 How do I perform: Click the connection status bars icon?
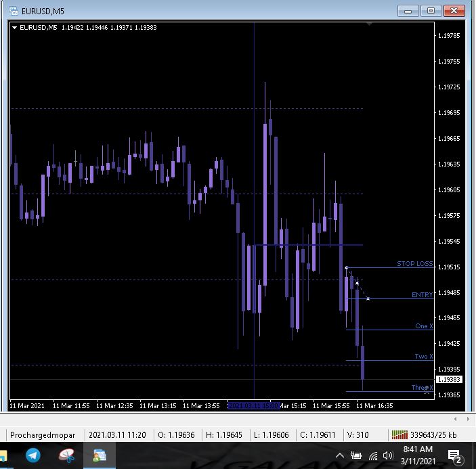pyautogui.click(x=399, y=434)
